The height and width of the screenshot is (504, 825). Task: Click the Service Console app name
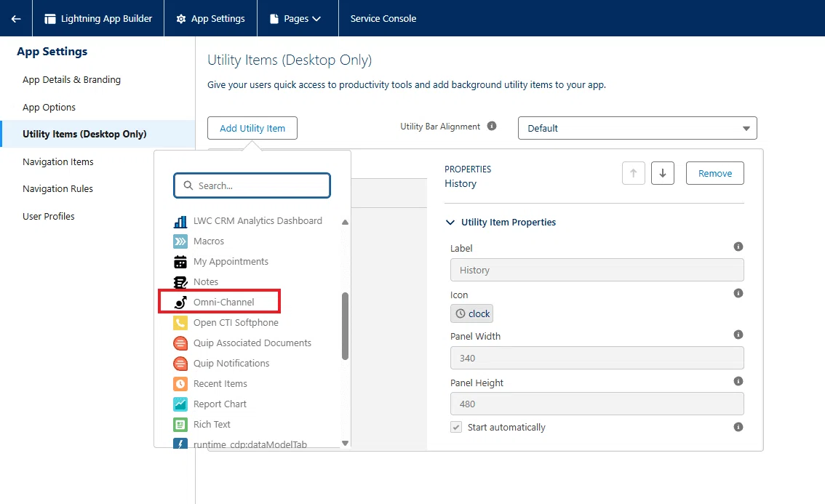pyautogui.click(x=383, y=18)
